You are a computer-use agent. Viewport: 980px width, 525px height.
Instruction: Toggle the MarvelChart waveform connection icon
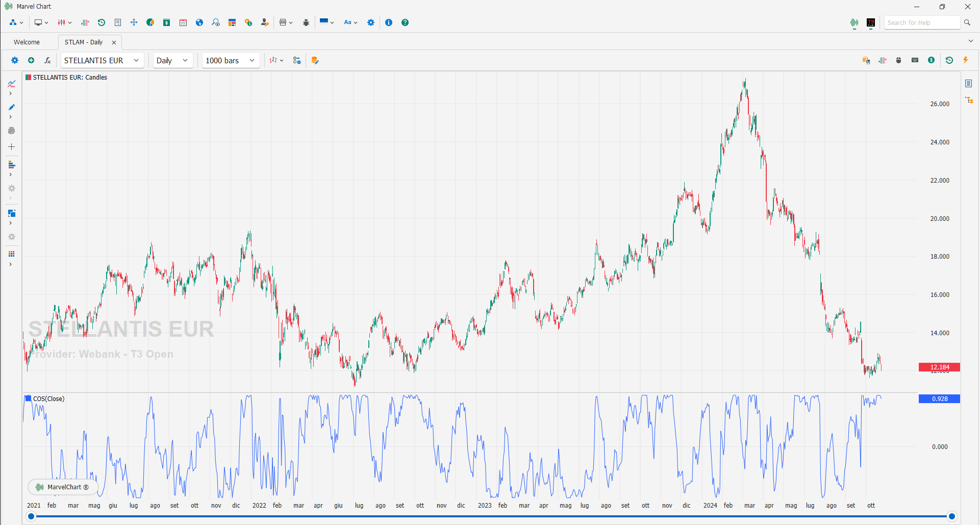(x=855, y=22)
